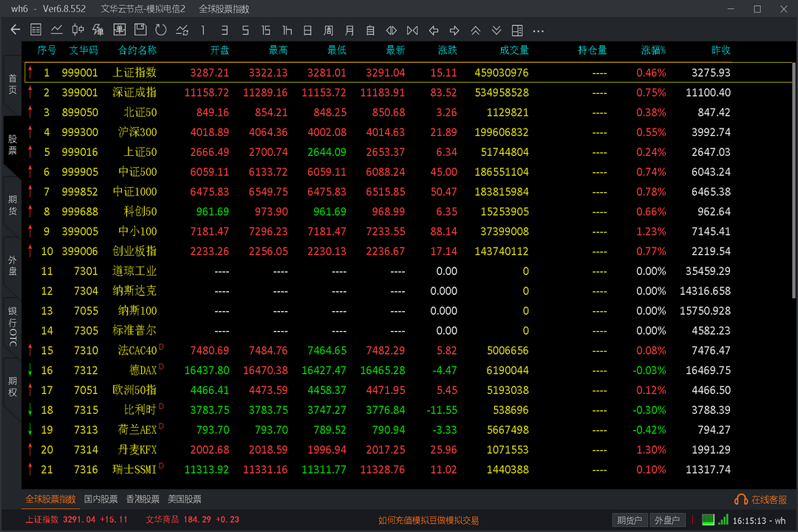Sort by the 涨幅% column header
Screen dimensions: 798x532
pyautogui.click(x=653, y=50)
